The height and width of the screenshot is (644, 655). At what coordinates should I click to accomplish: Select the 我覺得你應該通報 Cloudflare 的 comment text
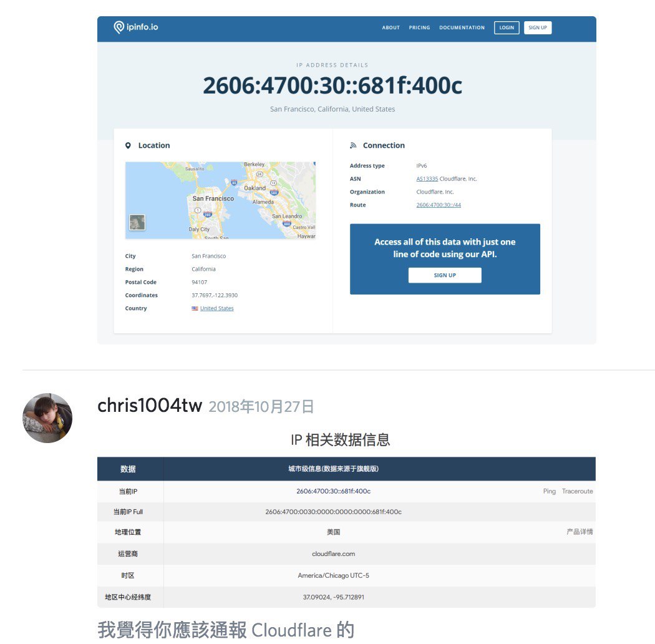click(226, 630)
